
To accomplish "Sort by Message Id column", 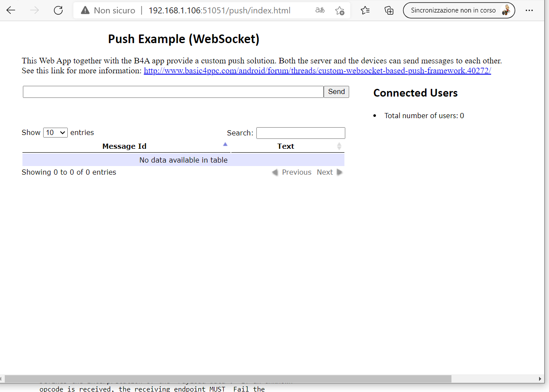I will 126,146.
